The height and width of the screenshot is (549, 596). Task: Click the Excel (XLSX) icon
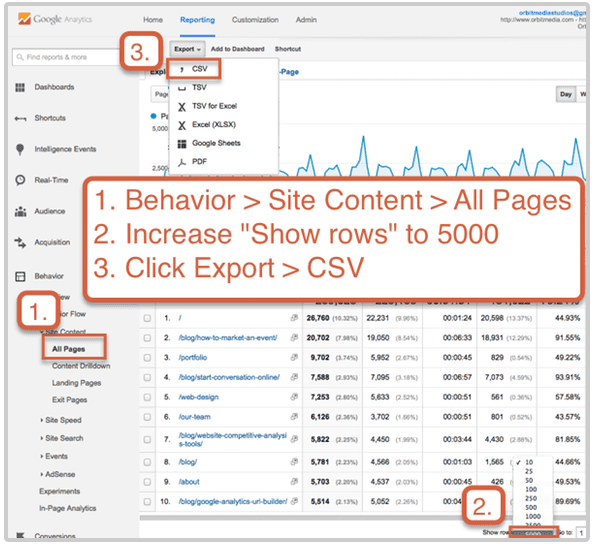point(182,125)
